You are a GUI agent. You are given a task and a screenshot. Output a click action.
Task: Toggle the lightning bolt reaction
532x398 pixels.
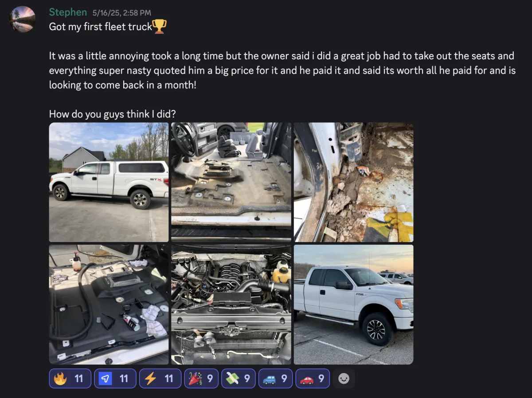tap(160, 378)
